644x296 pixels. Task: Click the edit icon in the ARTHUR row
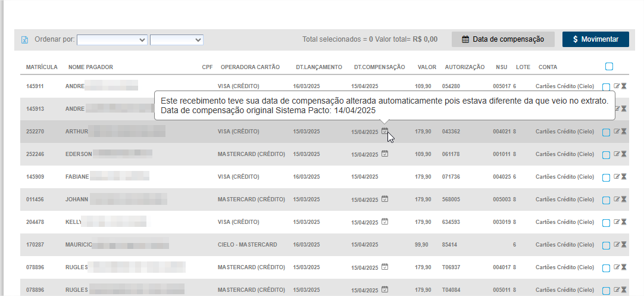tap(617, 132)
